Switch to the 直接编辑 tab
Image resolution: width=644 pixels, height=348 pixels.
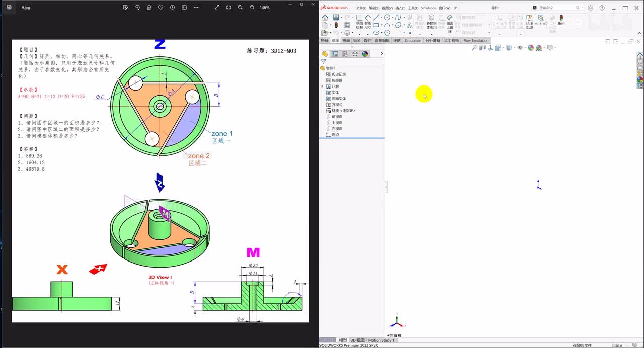click(382, 40)
